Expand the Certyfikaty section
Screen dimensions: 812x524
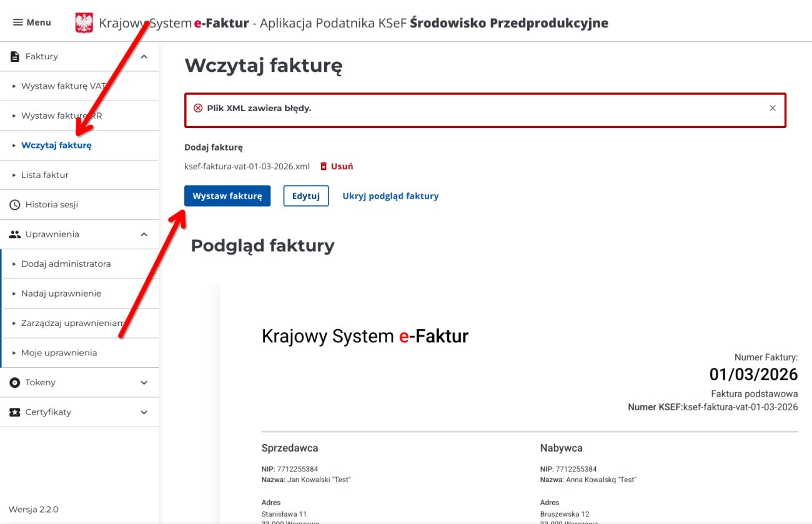coord(144,412)
